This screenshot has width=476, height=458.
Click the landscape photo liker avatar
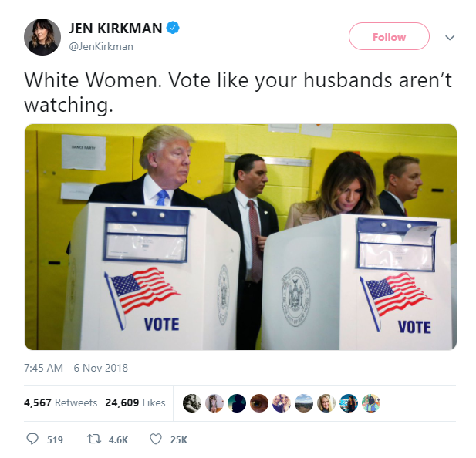pyautogui.click(x=304, y=403)
